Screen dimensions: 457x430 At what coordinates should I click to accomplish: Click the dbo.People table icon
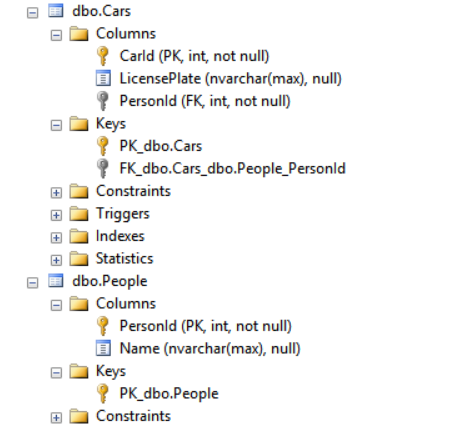click(56, 281)
